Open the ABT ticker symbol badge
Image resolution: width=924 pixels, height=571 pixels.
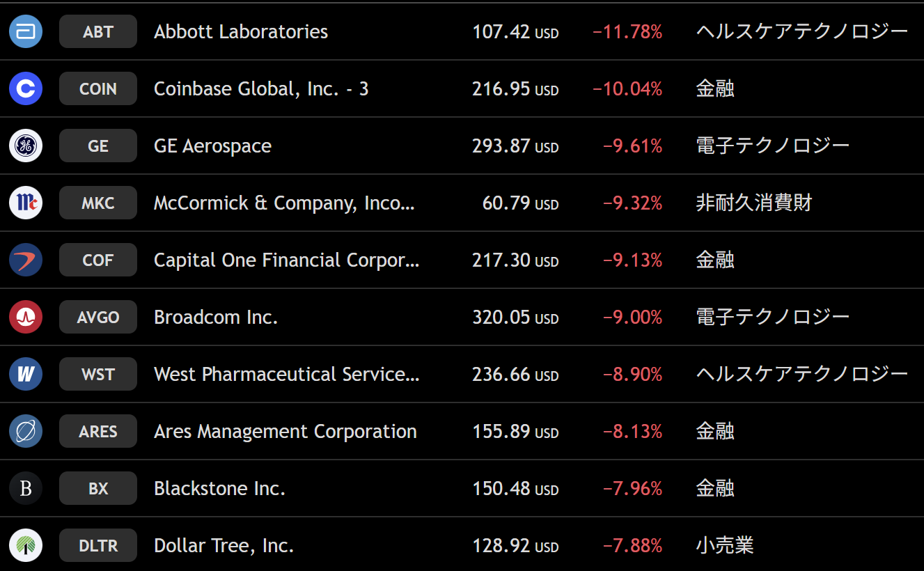tap(98, 32)
